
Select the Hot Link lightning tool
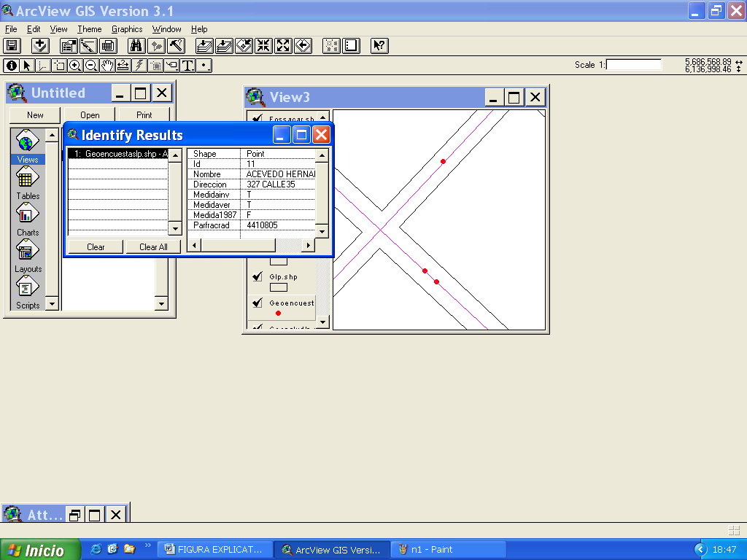139,65
